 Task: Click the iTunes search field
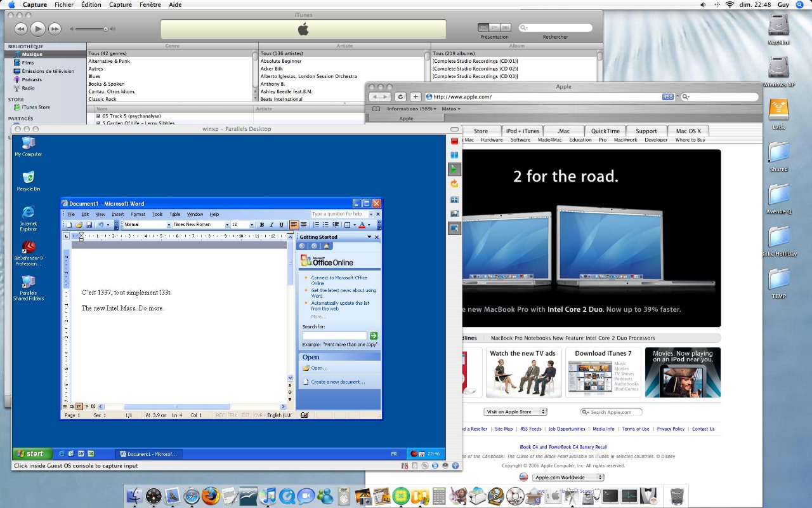[556, 28]
